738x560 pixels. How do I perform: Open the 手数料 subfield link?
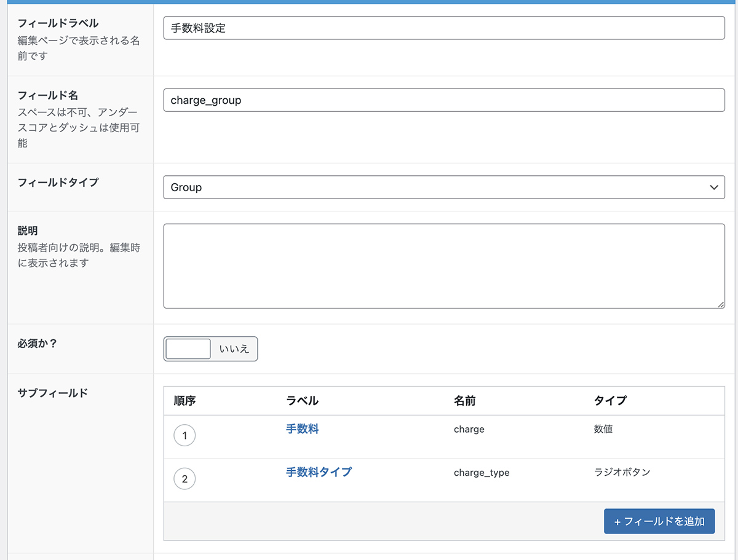coord(303,429)
